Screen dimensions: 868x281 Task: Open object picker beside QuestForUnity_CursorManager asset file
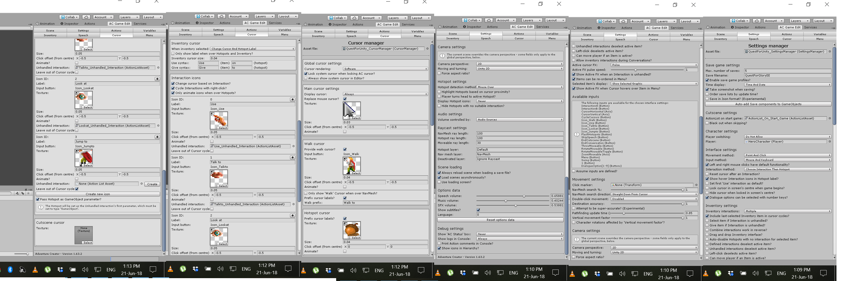click(427, 49)
